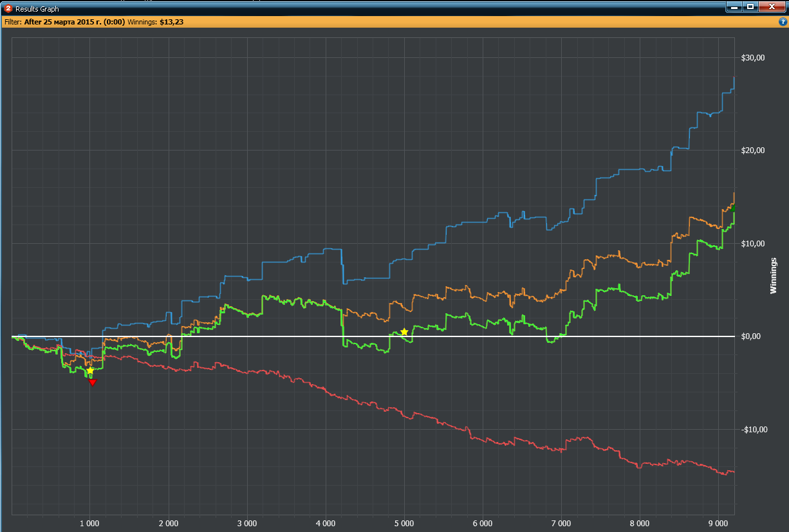Screen dimensions: 789x532
Task: Click the Results Graph window icon
Action: tap(8, 8)
